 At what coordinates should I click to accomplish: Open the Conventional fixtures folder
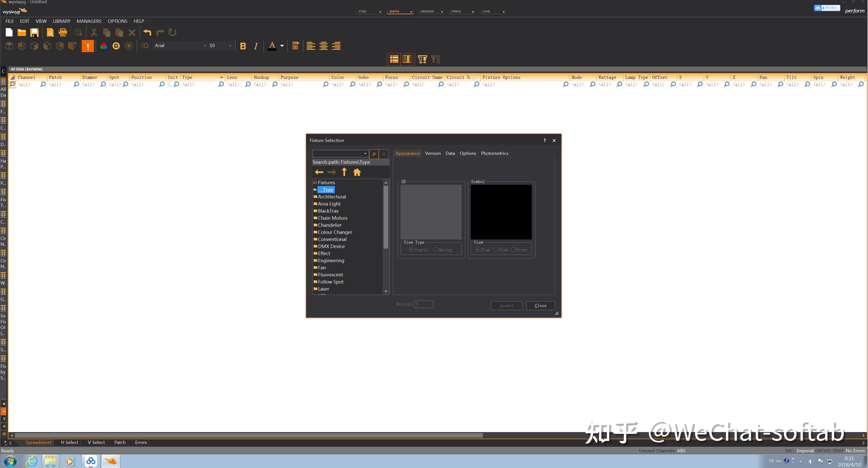point(332,239)
